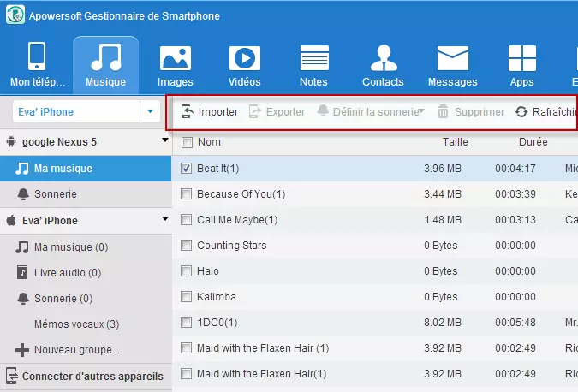
Task: Click the Exporter toolbar button
Action: (x=277, y=111)
